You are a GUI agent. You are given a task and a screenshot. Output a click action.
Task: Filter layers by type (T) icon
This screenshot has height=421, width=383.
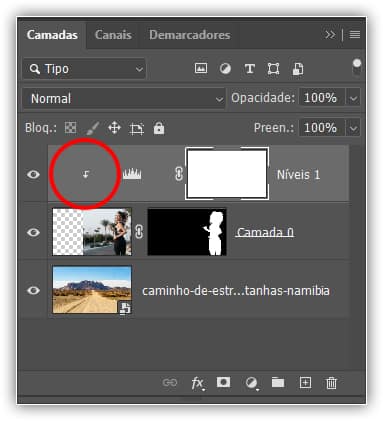click(x=250, y=69)
